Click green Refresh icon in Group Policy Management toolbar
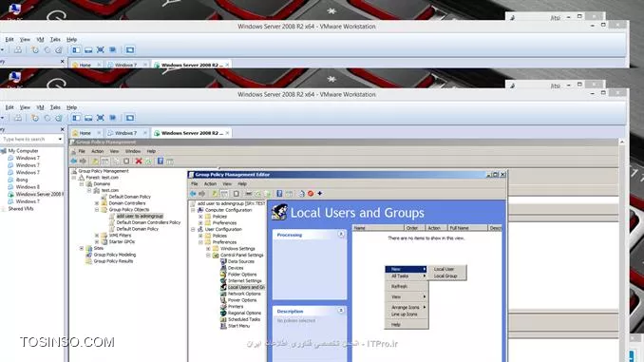Screen dimensions: 644x362 coord(149,162)
